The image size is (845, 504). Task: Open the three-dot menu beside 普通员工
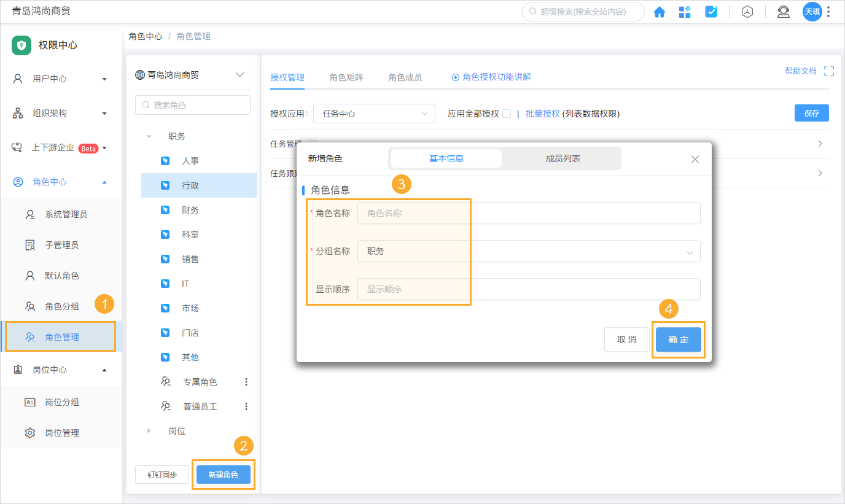pyautogui.click(x=247, y=406)
